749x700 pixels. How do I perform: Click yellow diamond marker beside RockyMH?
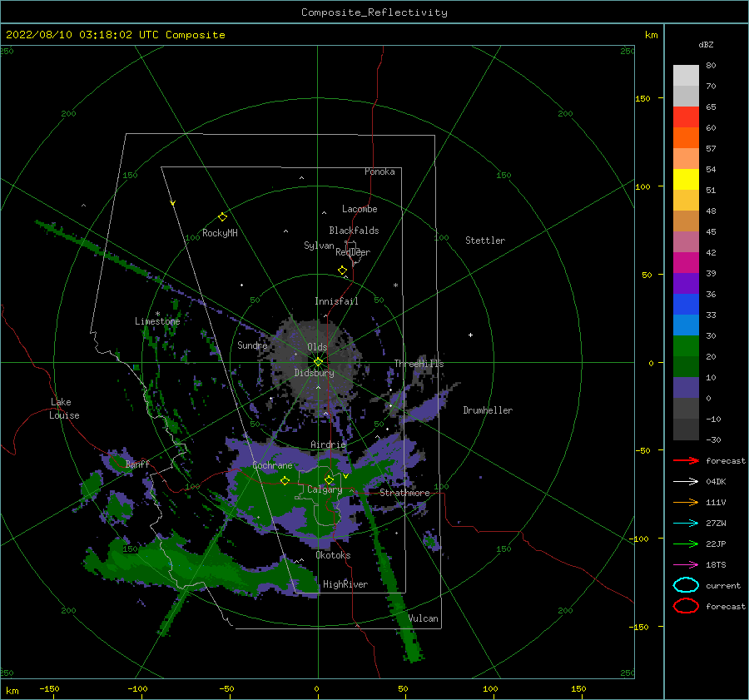click(x=222, y=217)
